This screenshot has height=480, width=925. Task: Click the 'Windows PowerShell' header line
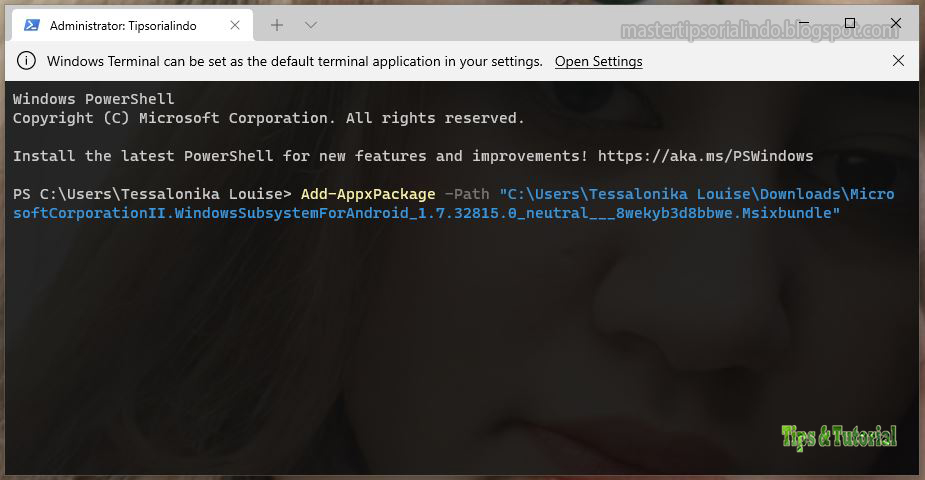click(94, 99)
